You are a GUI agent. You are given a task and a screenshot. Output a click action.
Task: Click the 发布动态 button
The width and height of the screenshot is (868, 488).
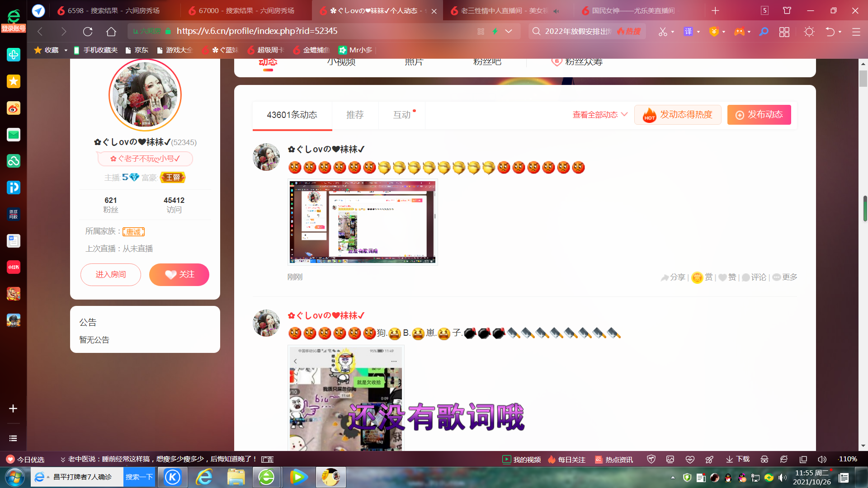click(759, 115)
